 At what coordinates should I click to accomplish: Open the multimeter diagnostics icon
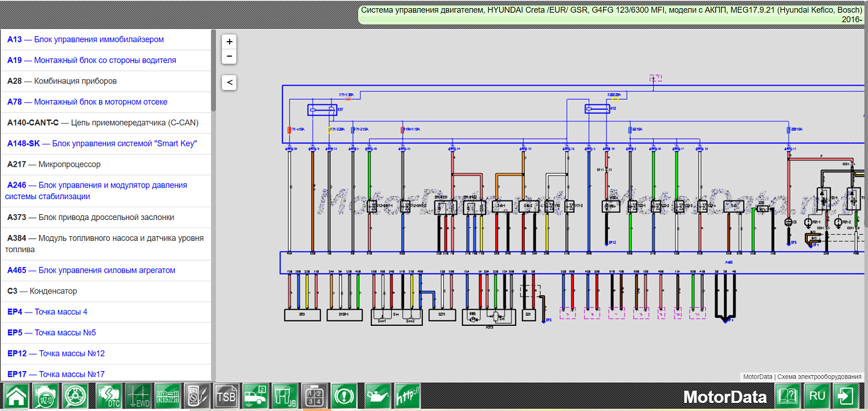point(198,397)
